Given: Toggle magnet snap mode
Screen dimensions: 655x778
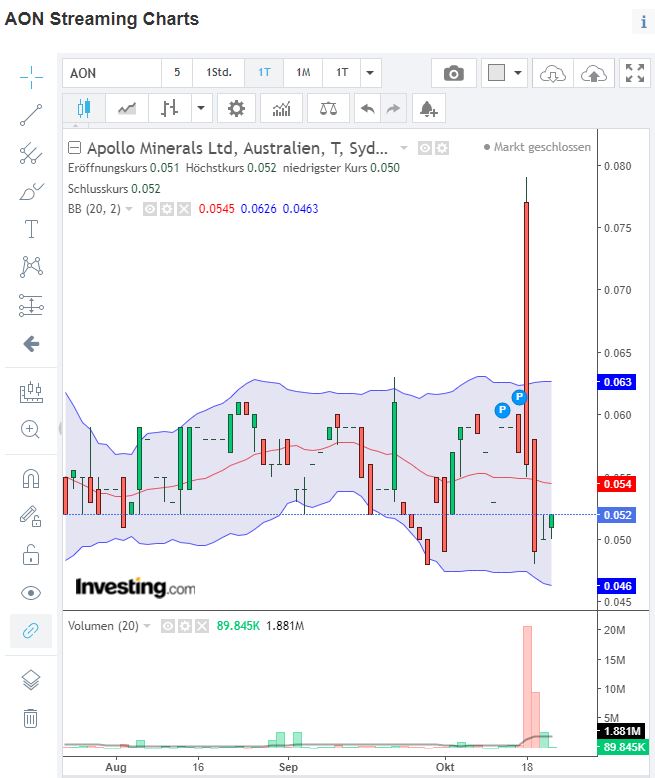Looking at the screenshot, I should click(31, 479).
